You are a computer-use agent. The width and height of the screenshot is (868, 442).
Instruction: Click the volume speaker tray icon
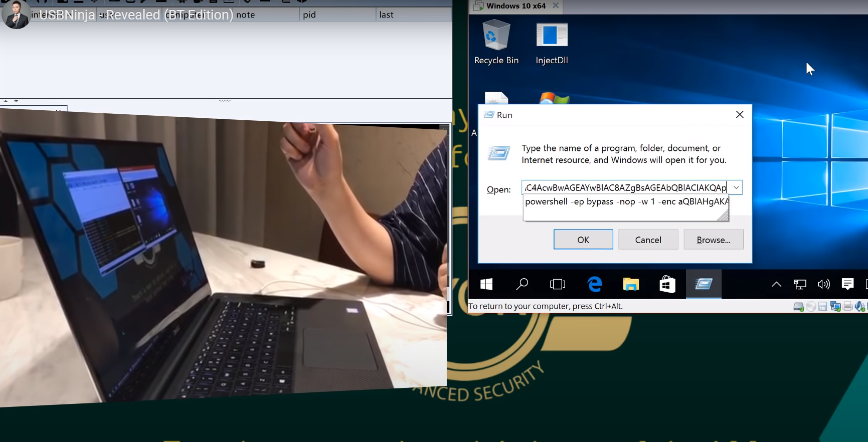pos(824,285)
